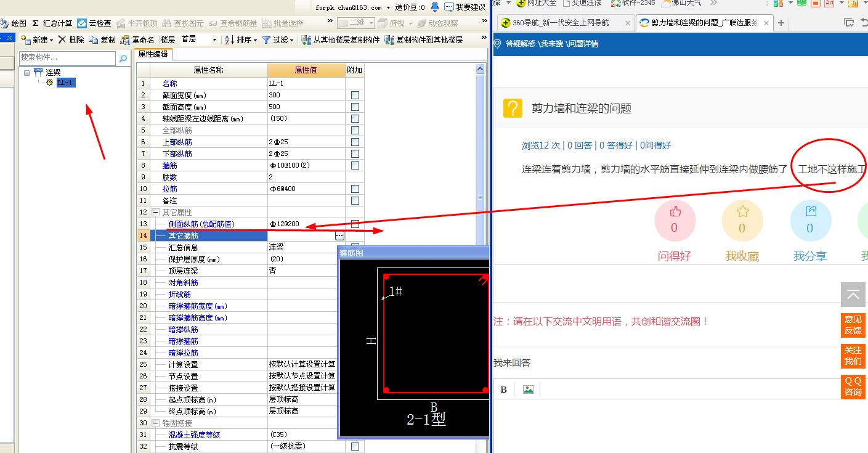Collapse 连梁 tree node
The width and height of the screenshot is (868, 453).
click(x=27, y=73)
